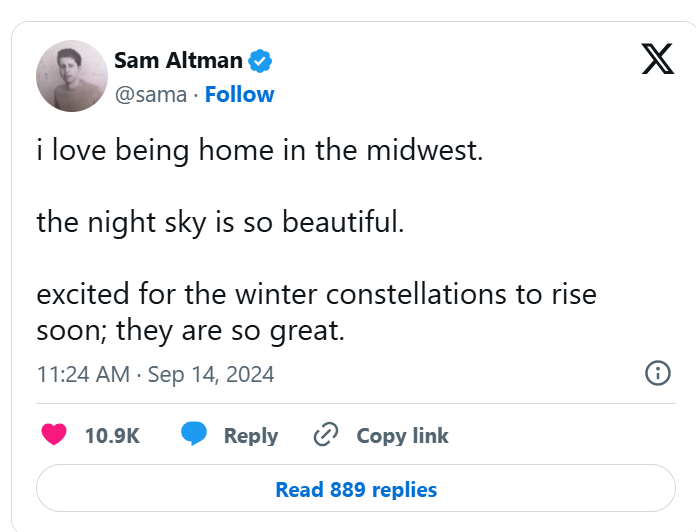Open the tweet info icon
The image size is (696, 532).
[x=657, y=374]
